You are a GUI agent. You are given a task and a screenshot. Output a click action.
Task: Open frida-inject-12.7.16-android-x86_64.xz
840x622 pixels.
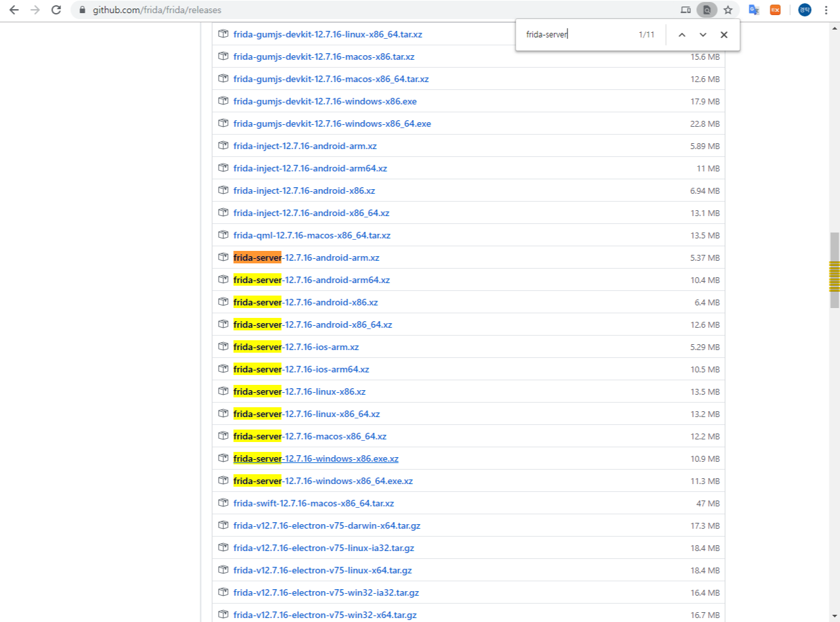pos(311,213)
